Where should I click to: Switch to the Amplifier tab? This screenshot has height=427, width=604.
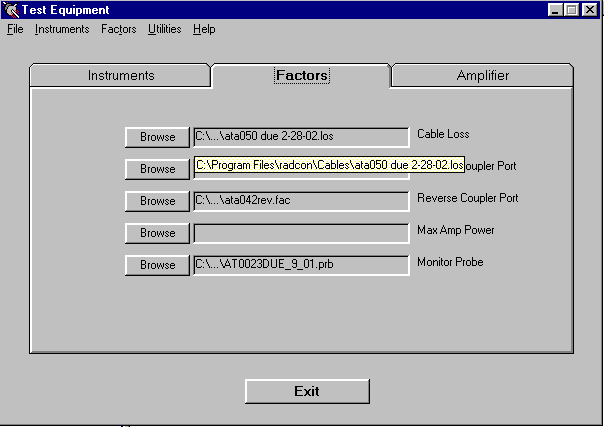pyautogui.click(x=482, y=76)
